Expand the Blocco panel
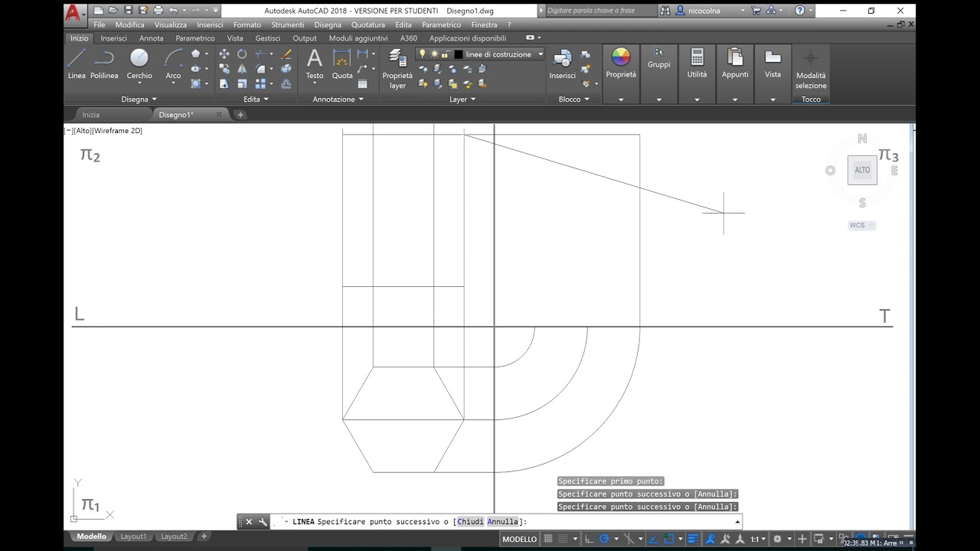The height and width of the screenshot is (551, 980). [x=573, y=99]
